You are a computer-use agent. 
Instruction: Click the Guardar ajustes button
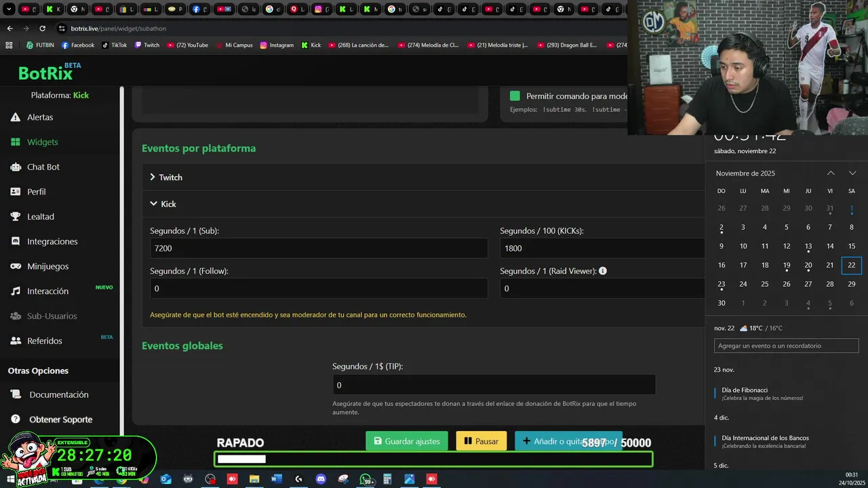[x=407, y=441]
